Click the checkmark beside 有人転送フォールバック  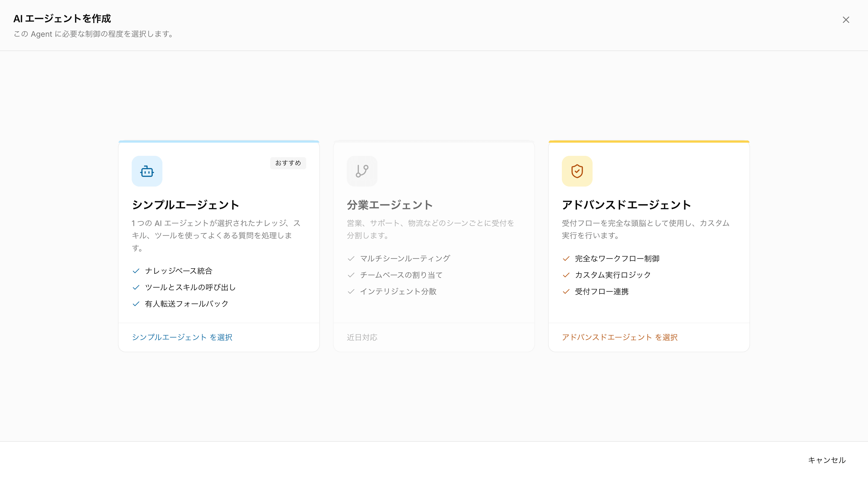pyautogui.click(x=136, y=304)
